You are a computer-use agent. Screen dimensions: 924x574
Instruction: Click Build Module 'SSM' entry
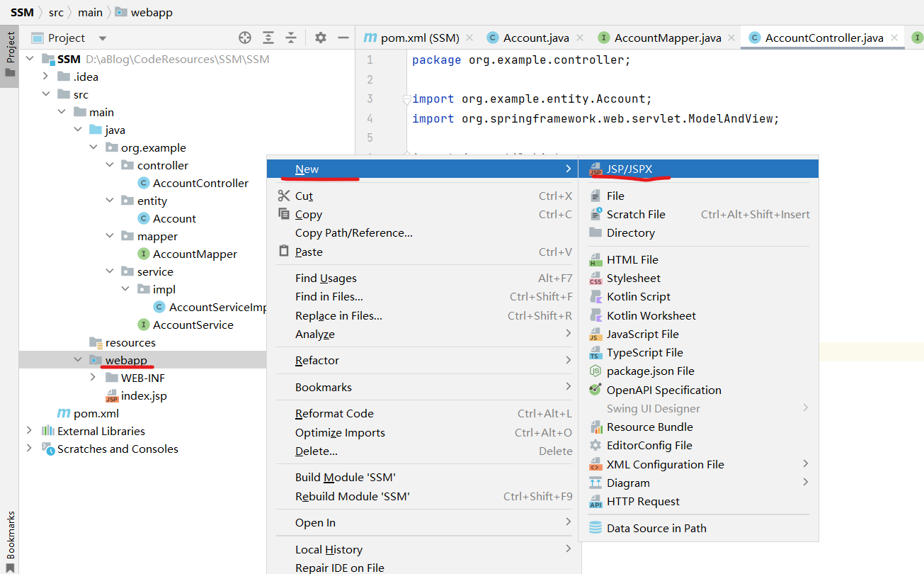(423, 477)
